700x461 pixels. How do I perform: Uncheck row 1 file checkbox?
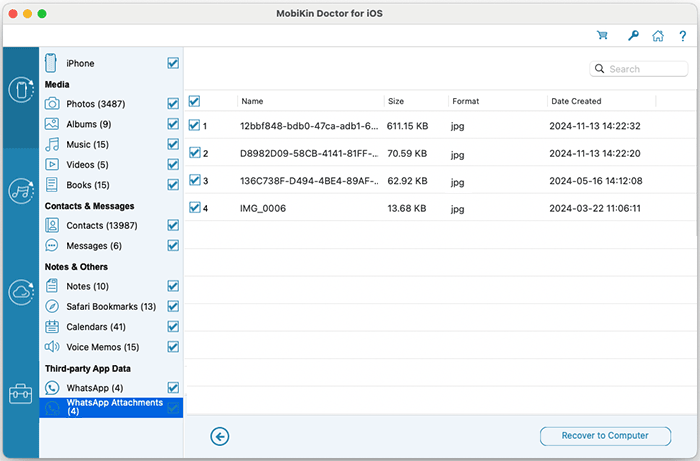pyautogui.click(x=194, y=125)
